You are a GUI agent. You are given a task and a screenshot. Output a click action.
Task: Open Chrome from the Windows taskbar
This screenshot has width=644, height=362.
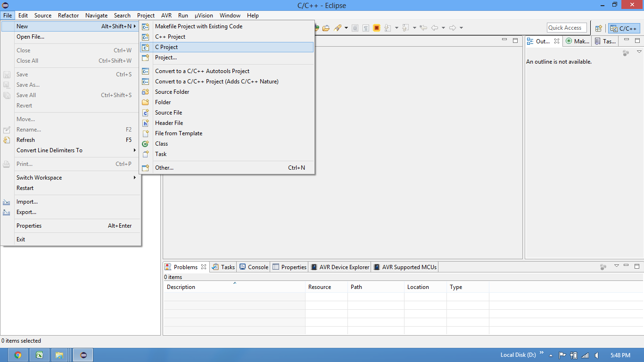18,355
